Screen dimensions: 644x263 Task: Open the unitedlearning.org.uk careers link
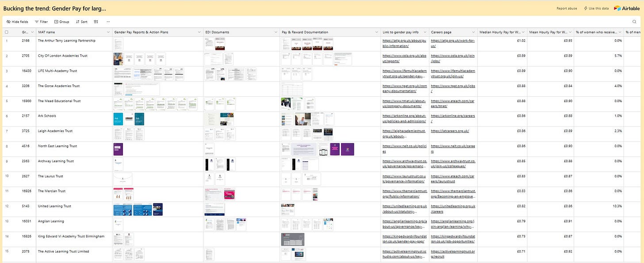pyautogui.click(x=452, y=208)
